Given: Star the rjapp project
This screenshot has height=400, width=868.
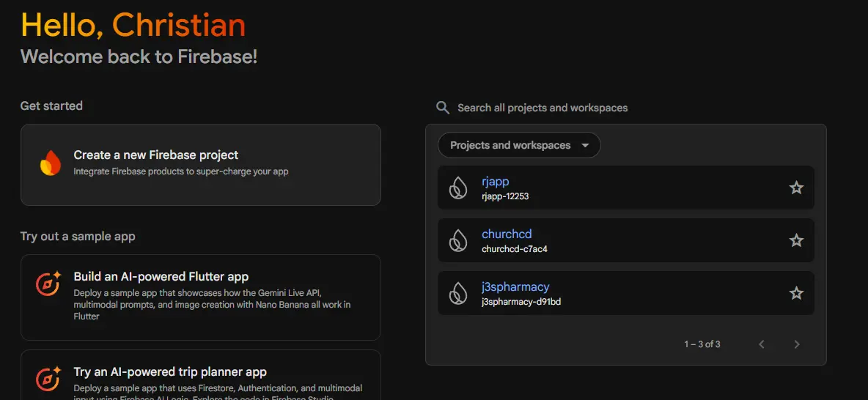Looking at the screenshot, I should (x=796, y=188).
